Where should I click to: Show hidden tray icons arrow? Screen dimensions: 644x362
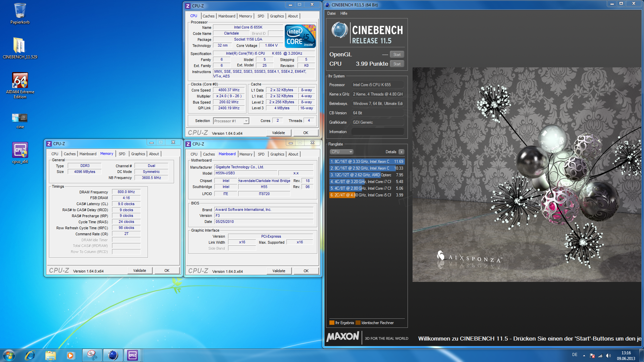(x=584, y=356)
